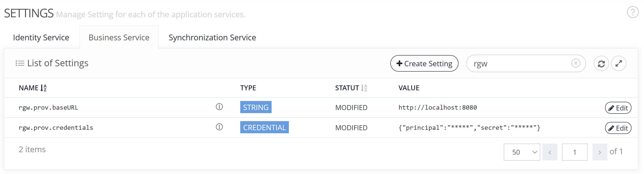The image size is (644, 174).
Task: Switch to Synchronization Service tab
Action: coord(212,37)
